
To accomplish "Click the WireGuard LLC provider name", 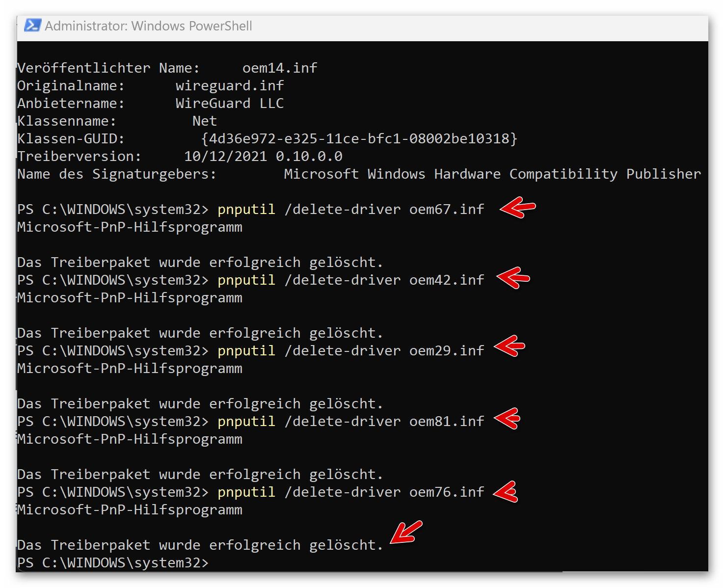I will pyautogui.click(x=229, y=103).
